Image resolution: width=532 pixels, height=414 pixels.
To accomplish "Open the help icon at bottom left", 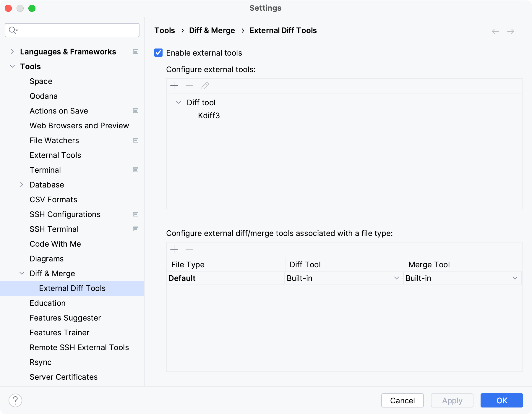I will click(15, 401).
